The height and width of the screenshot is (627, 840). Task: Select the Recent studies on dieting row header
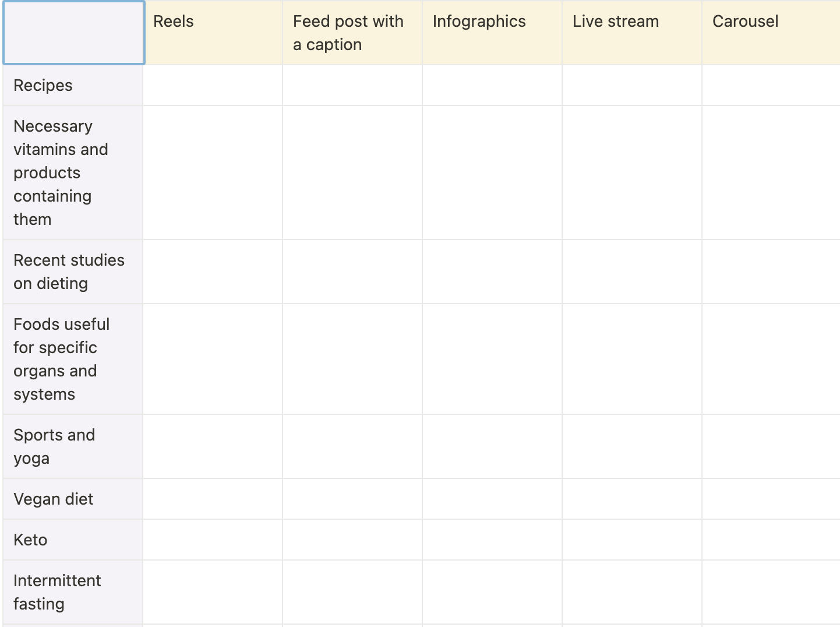(73, 272)
